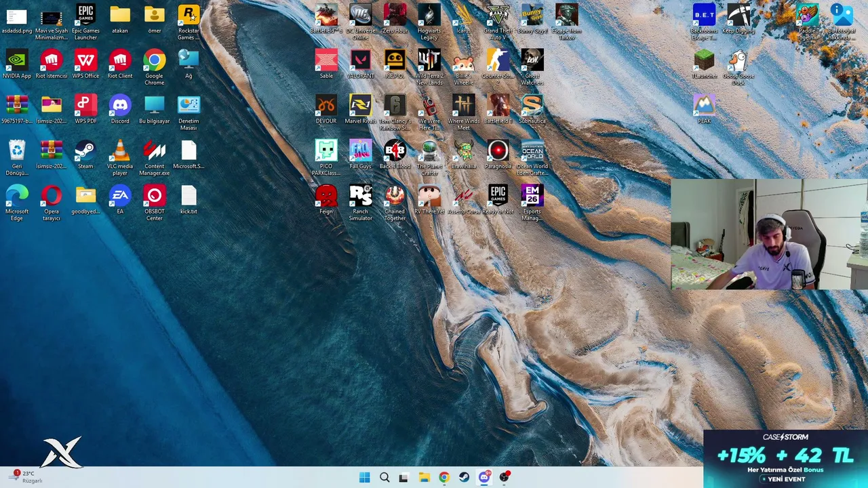Launch Back 4 Blood shortcut
868x488 pixels.
point(395,155)
